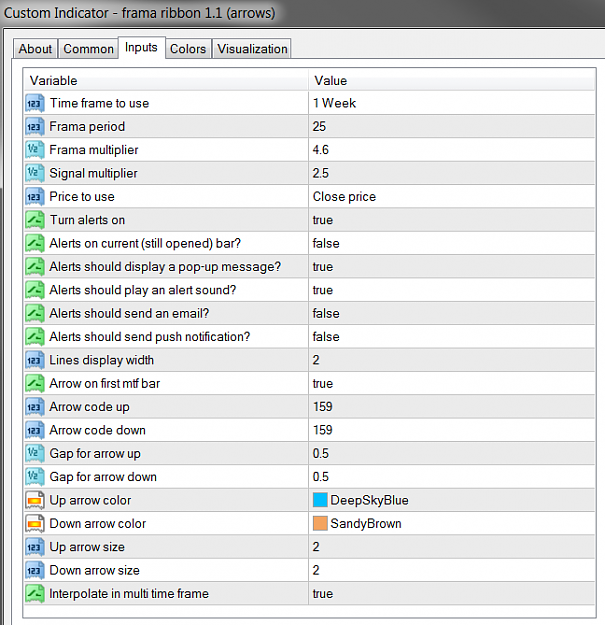Click the integer icon beside Up arrow size
Screen dimensions: 605x625
click(x=34, y=547)
